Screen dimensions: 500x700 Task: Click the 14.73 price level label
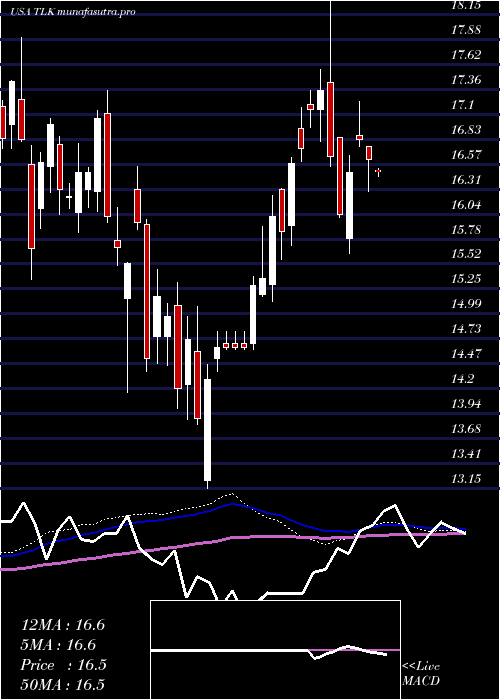[466, 329]
